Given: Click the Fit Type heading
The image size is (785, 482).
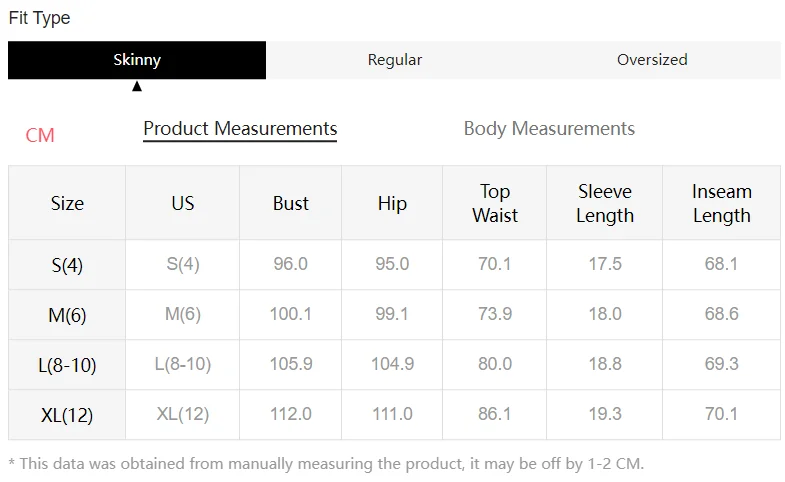Looking at the screenshot, I should coord(39,18).
